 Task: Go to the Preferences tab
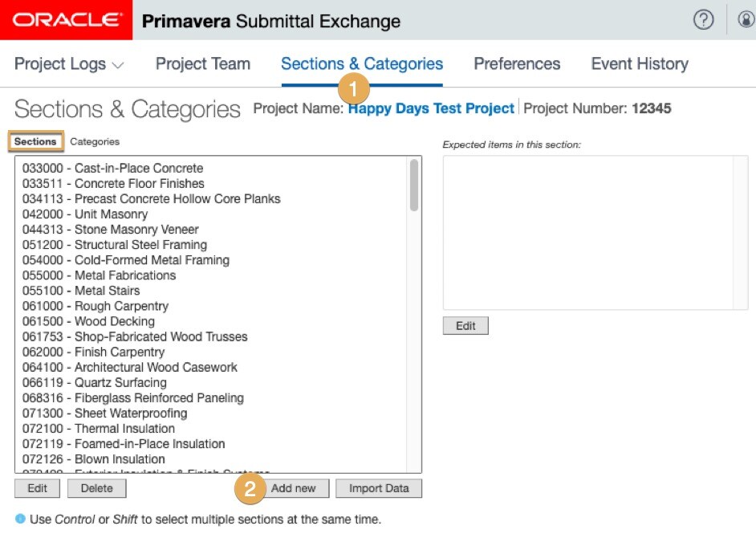(x=517, y=64)
